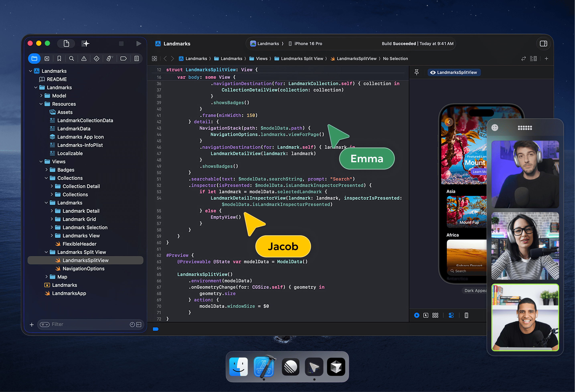Expand the Landmark Detail folder
Viewport: 575px width, 392px height.
point(52,211)
